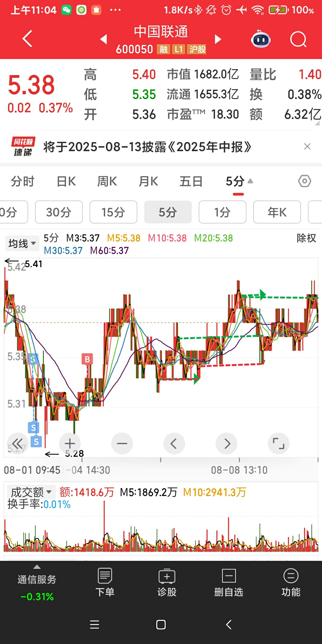Open the stock search magnifier
Screen dimensions: 322x644
point(298,39)
